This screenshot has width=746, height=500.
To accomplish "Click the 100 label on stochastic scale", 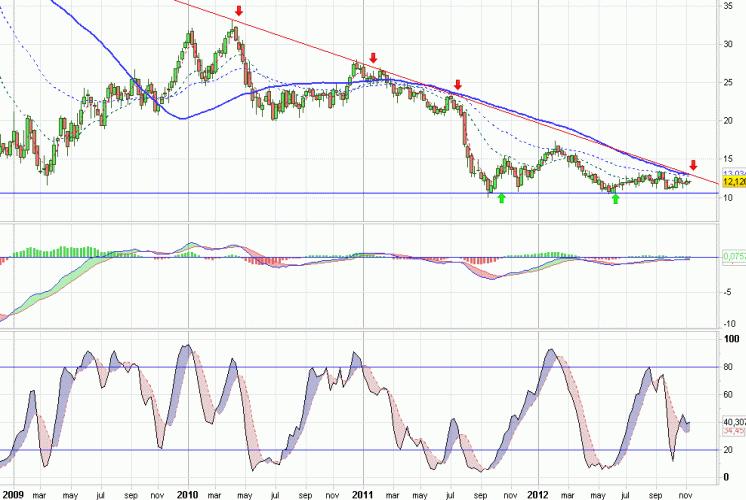I will (731, 340).
